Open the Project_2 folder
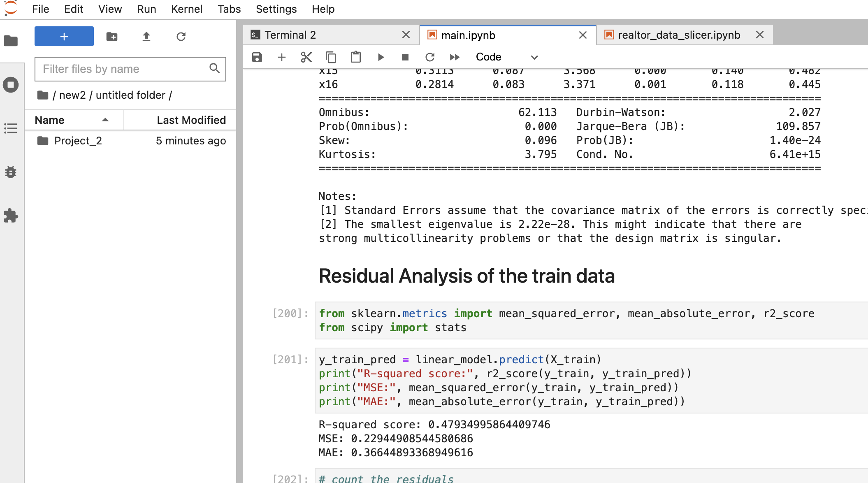Image resolution: width=868 pixels, height=483 pixels. 79,140
